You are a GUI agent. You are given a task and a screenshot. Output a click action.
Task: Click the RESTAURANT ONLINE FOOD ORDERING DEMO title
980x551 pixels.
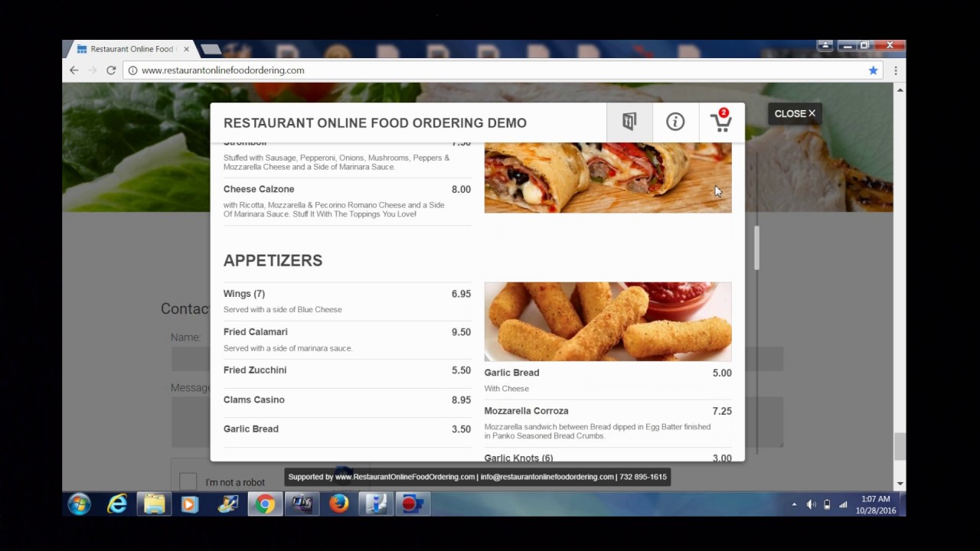[375, 123]
